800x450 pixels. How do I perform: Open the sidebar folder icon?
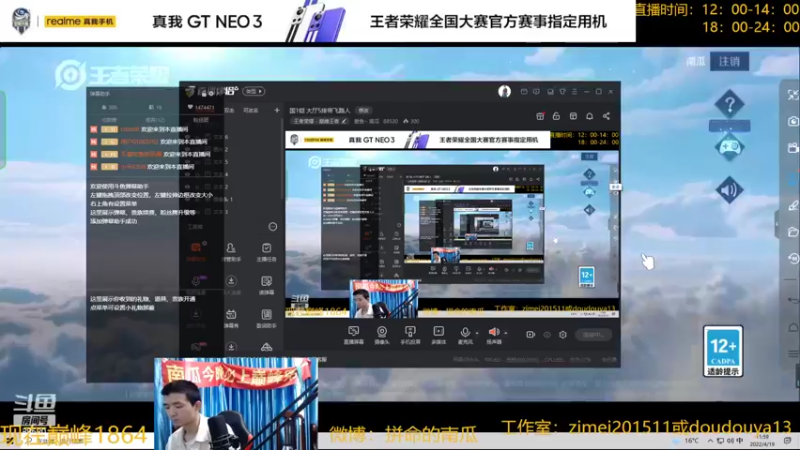(793, 232)
